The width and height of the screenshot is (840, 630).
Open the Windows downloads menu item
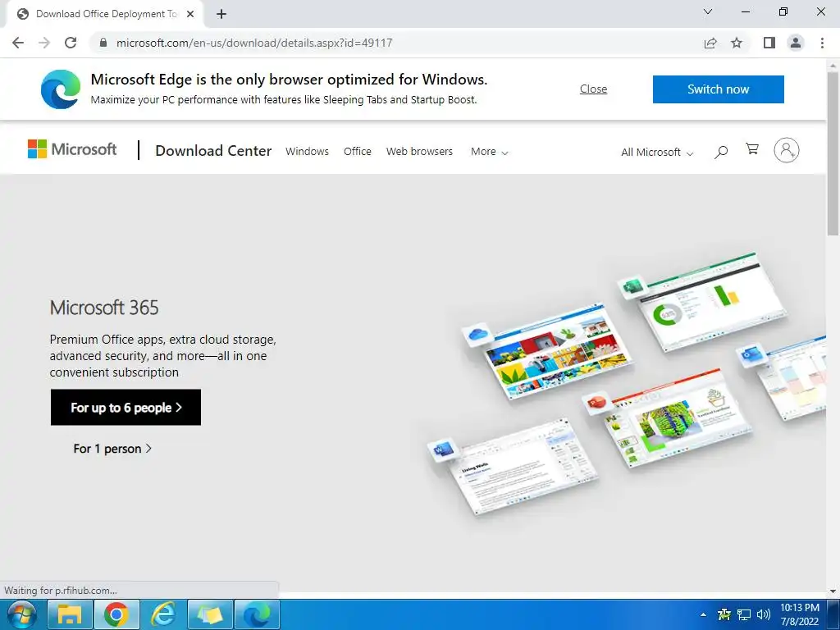pos(307,152)
